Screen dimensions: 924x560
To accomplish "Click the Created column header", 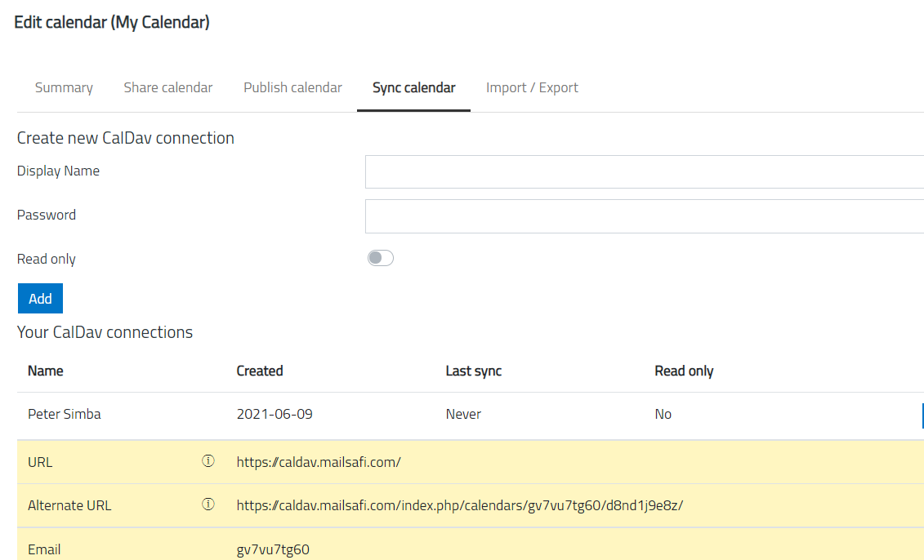I will 260,371.
